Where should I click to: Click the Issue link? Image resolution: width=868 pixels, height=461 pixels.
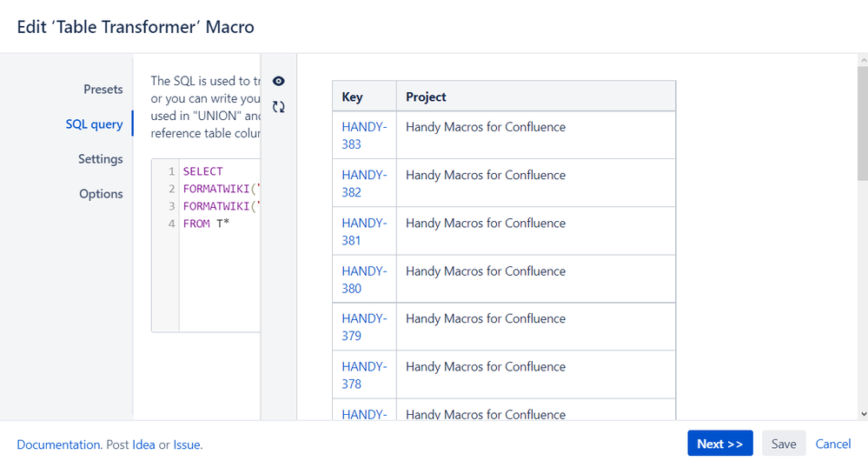tap(186, 444)
